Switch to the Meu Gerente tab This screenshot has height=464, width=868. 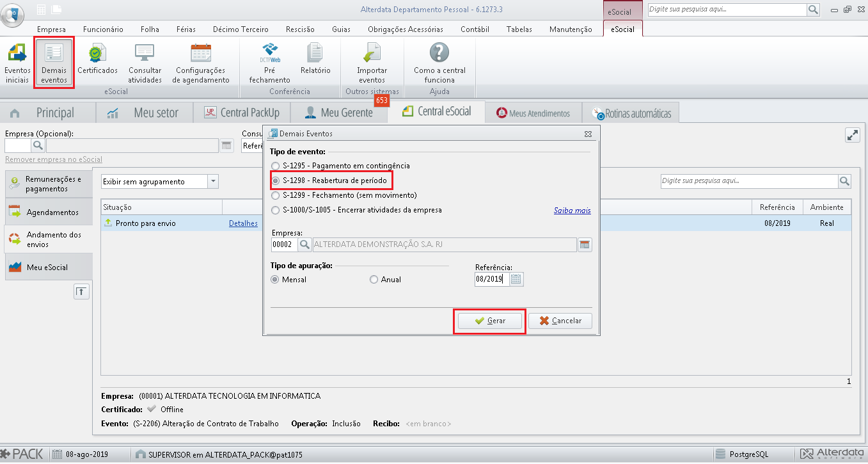[338, 113]
